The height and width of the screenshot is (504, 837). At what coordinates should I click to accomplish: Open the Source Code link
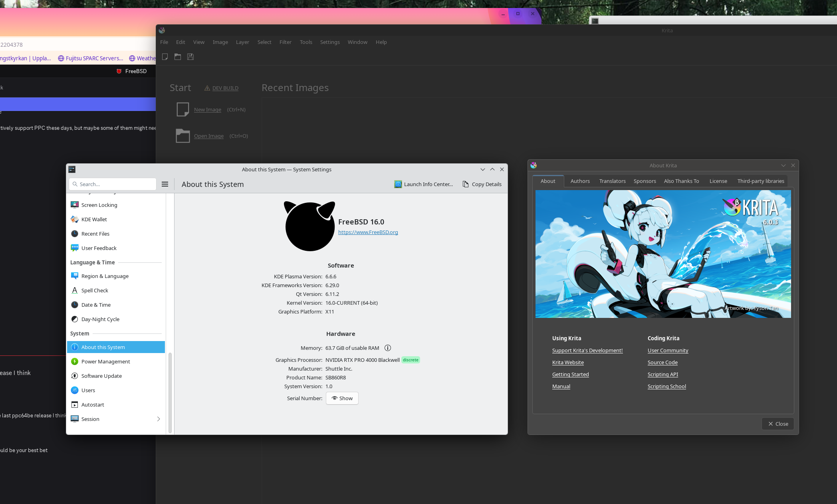(x=662, y=362)
